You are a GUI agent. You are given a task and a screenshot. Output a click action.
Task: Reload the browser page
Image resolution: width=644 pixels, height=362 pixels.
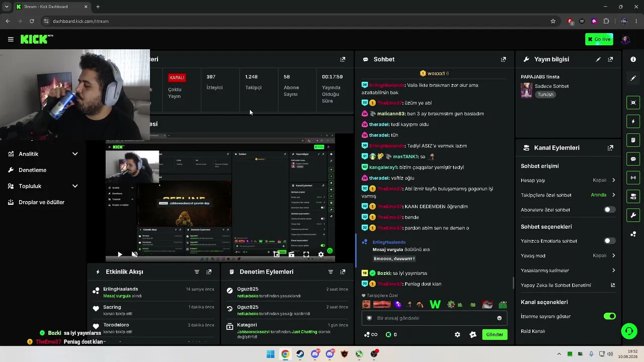pos(32,21)
